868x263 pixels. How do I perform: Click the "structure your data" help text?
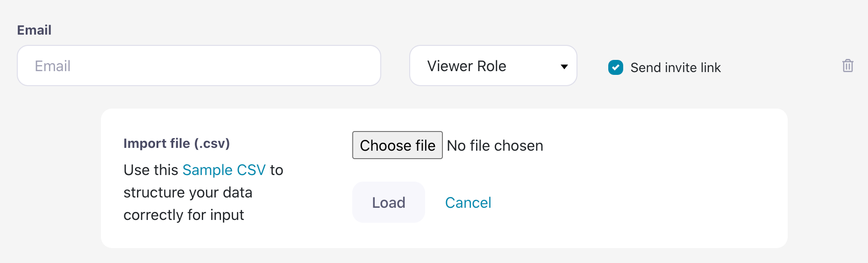click(188, 192)
